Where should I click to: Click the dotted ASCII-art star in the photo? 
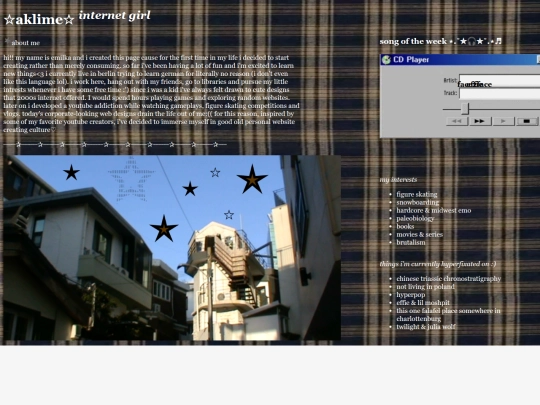(131, 179)
